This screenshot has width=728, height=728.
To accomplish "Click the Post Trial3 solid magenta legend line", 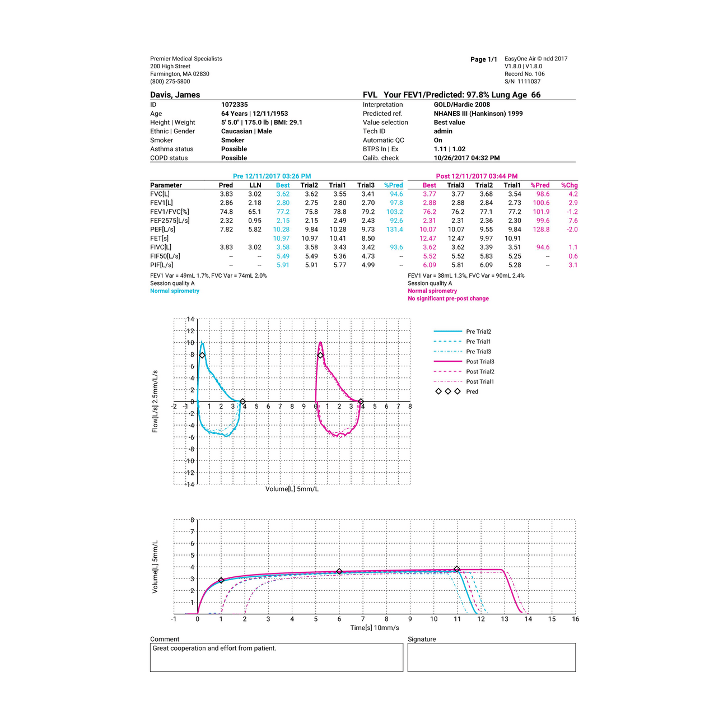I will click(x=447, y=362).
